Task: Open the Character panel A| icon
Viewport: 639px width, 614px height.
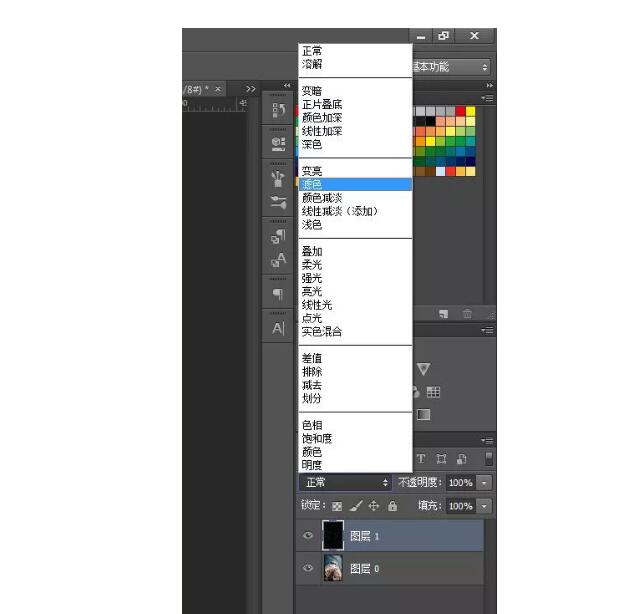Action: 278,328
